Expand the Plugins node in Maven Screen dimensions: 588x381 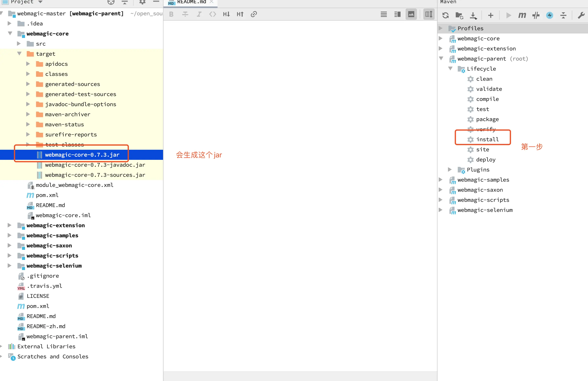(x=450, y=170)
